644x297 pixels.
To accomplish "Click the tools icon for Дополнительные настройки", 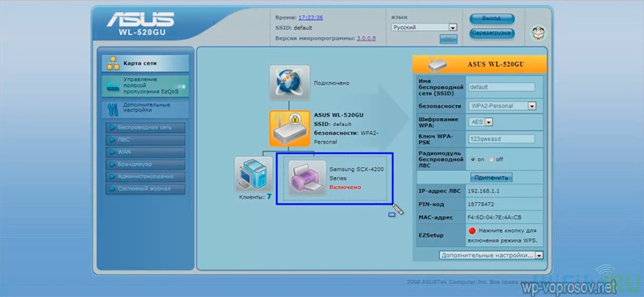I will pos(112,109).
